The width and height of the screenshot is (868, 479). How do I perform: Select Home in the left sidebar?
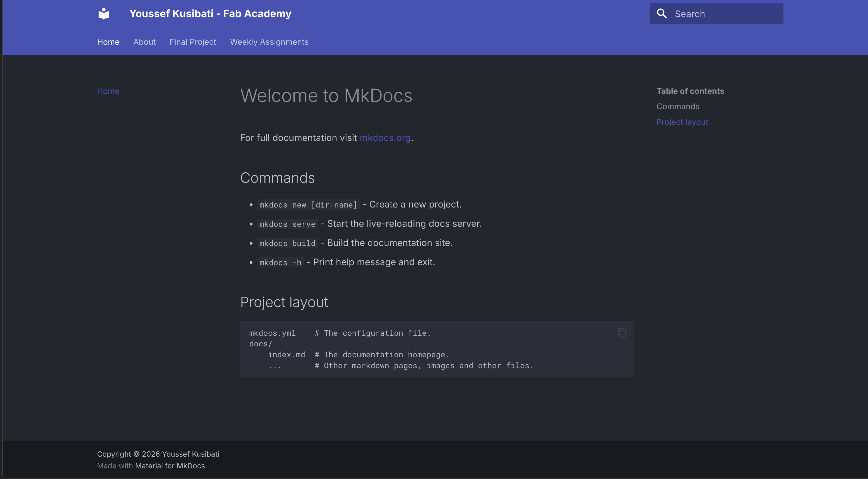tap(108, 90)
